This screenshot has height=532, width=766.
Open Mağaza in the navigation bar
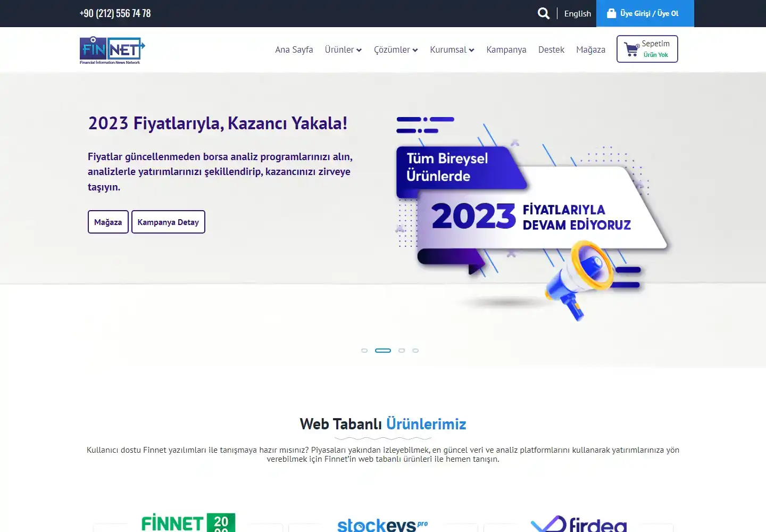[x=590, y=49]
